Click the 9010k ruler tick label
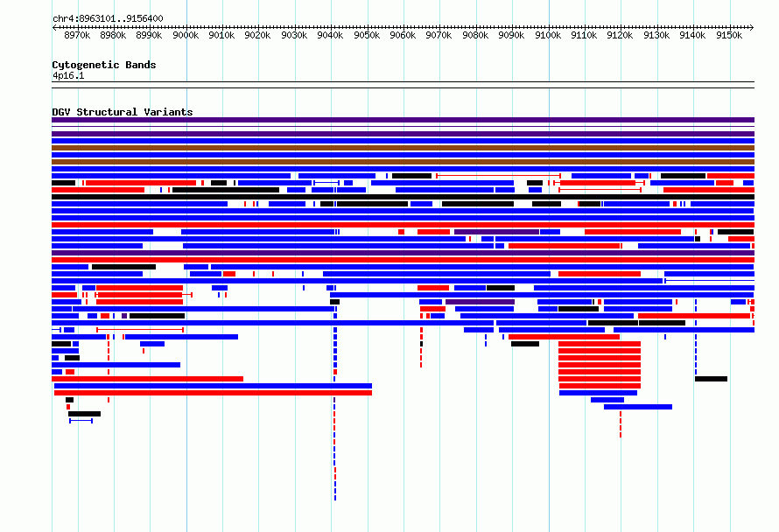Screen dimensions: 779x532 point(221,35)
